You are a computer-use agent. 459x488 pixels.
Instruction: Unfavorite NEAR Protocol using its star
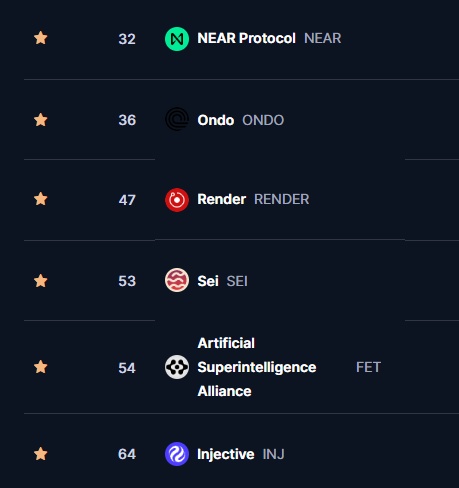[x=41, y=38]
